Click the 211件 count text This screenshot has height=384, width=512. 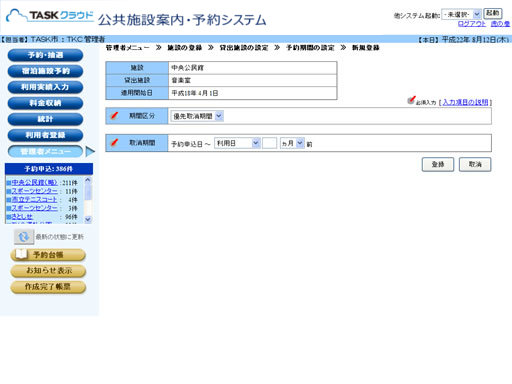point(70,183)
